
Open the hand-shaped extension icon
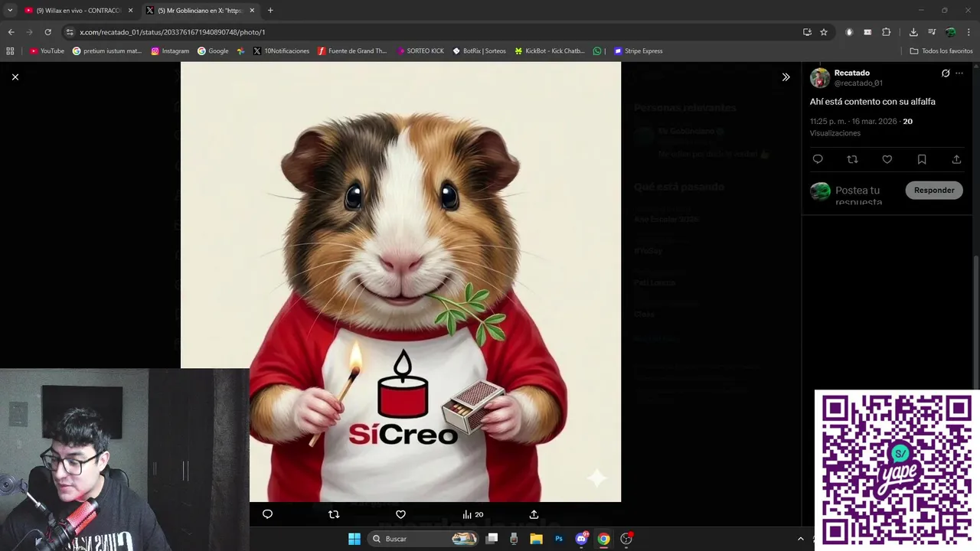pos(849,32)
